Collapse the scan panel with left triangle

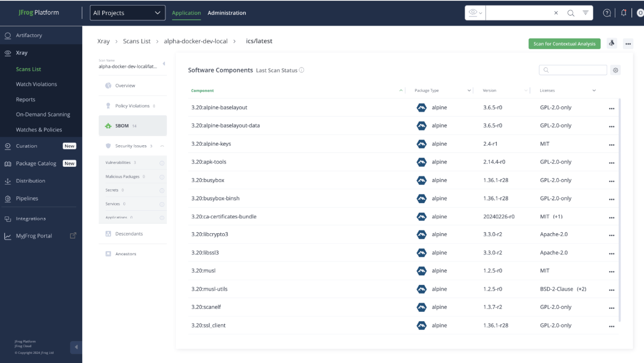pyautogui.click(x=164, y=63)
